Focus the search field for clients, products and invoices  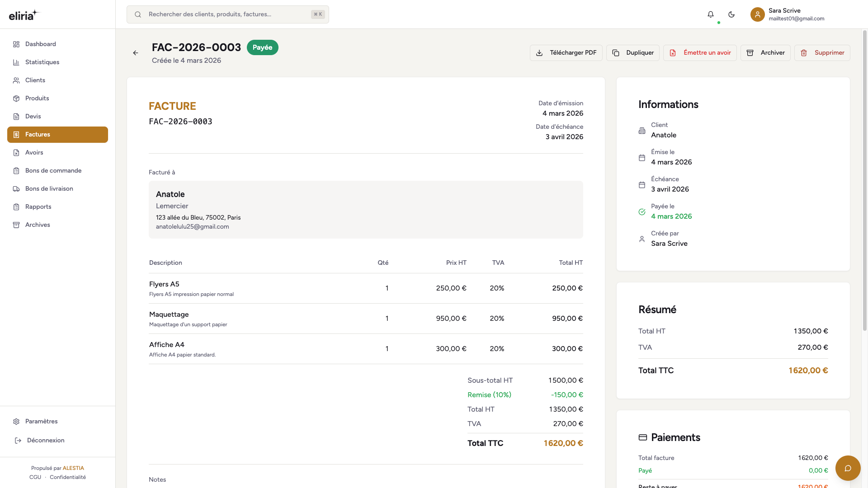pyautogui.click(x=228, y=14)
